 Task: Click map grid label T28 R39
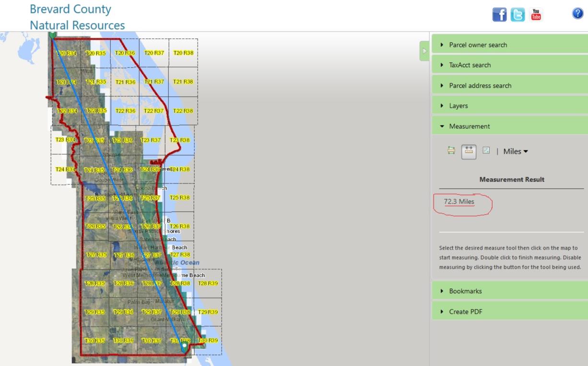(208, 283)
